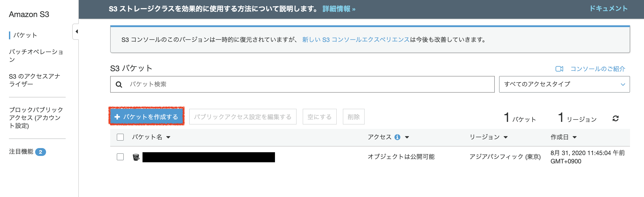Click the 空にする button
The width and height of the screenshot is (644, 197).
coord(319,117)
